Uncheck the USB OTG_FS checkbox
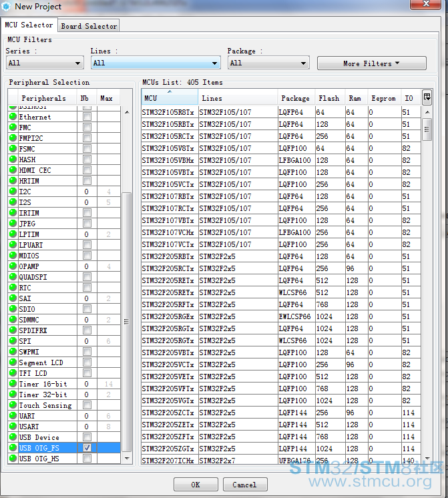 click(x=87, y=447)
